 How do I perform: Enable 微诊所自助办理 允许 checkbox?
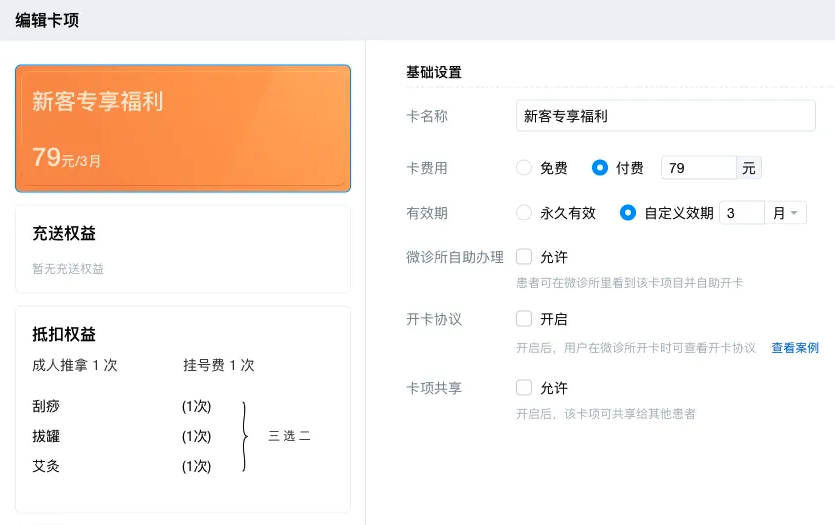524,257
